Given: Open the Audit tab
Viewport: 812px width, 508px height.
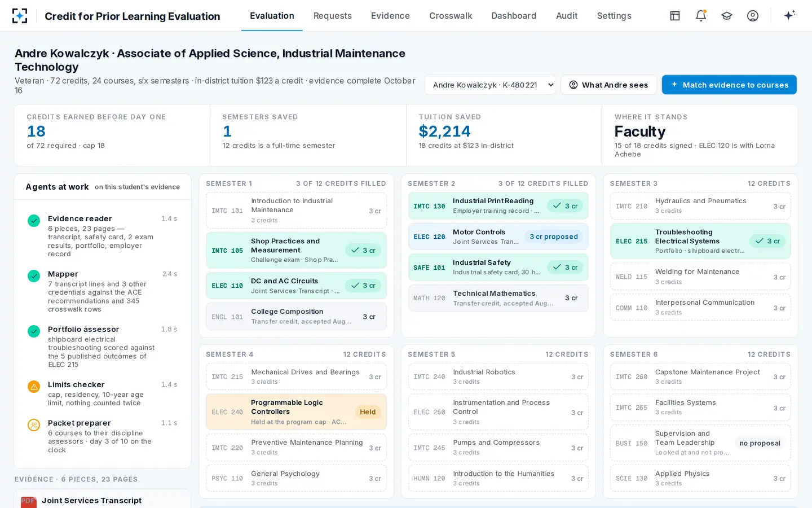Looking at the screenshot, I should tap(567, 16).
